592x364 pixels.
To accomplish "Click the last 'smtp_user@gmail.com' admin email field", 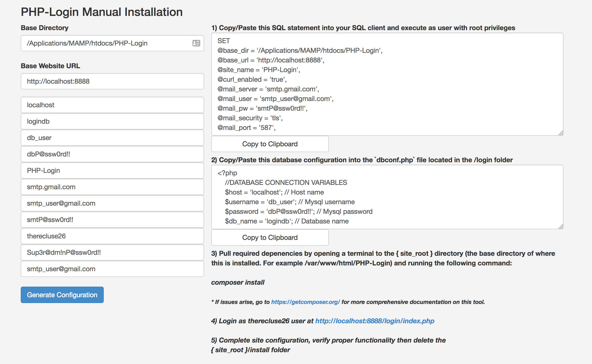I will pos(112,269).
